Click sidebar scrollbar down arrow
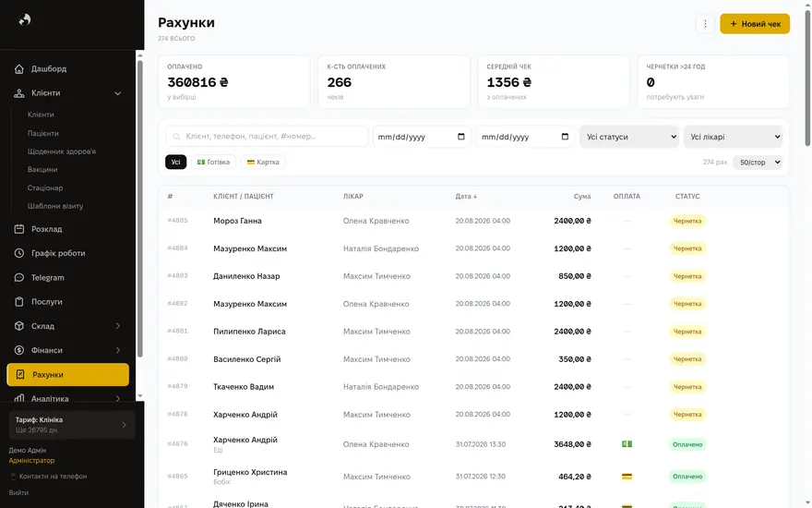The image size is (812, 508). (x=140, y=396)
